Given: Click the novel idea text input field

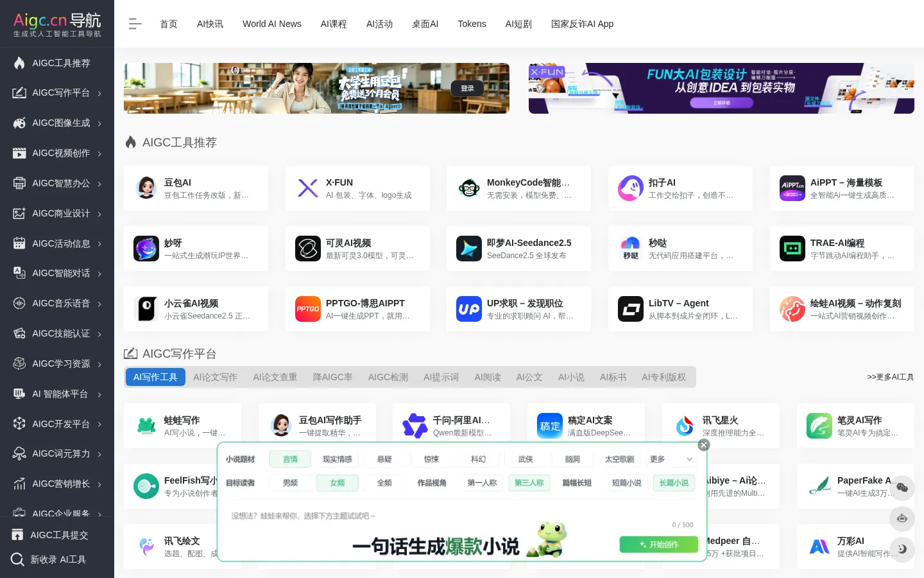Looking at the screenshot, I should click(462, 516).
